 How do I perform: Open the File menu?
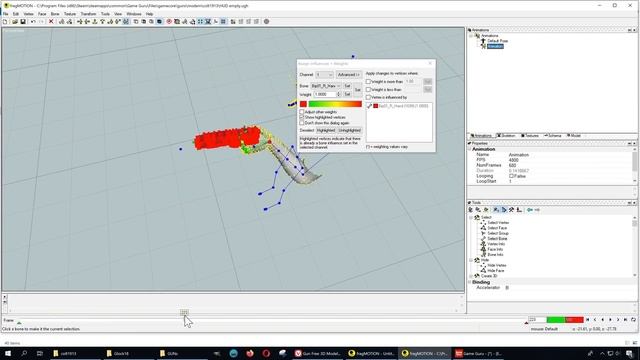click(x=6, y=14)
